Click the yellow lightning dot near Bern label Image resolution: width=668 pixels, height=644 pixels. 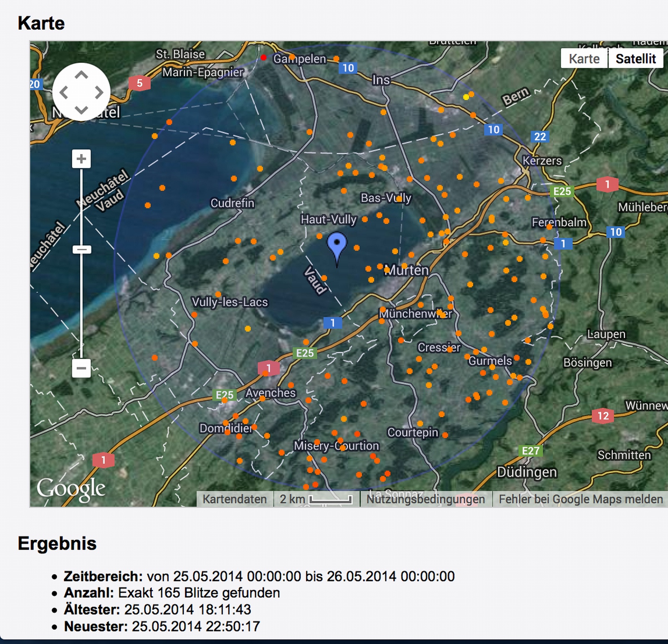pyautogui.click(x=466, y=97)
